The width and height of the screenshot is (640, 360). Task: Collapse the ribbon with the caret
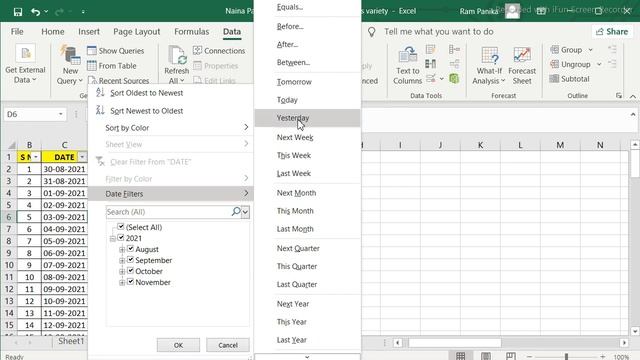[633, 96]
